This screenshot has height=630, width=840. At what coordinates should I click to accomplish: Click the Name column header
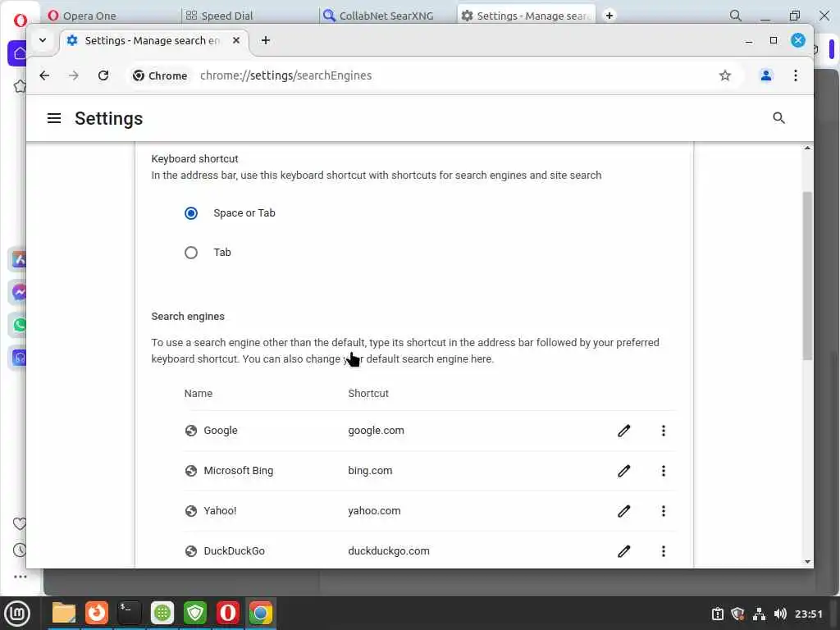pyautogui.click(x=199, y=393)
